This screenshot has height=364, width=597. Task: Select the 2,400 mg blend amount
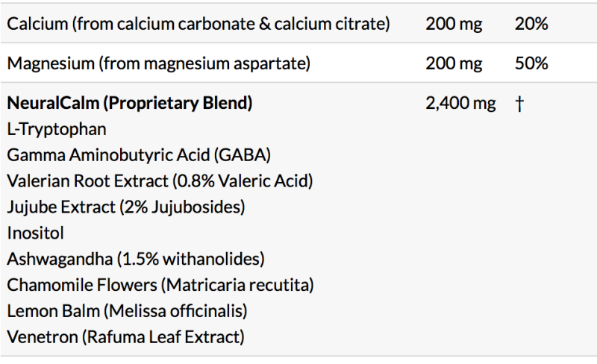460,104
